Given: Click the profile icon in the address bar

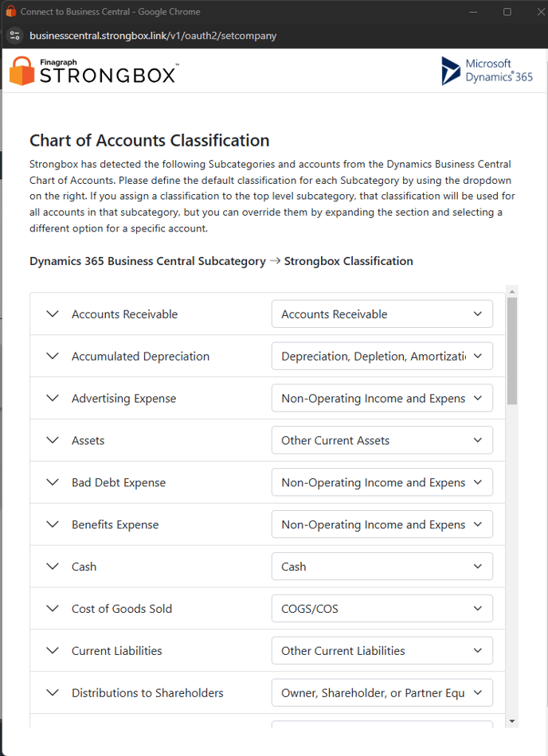Looking at the screenshot, I should click(14, 36).
